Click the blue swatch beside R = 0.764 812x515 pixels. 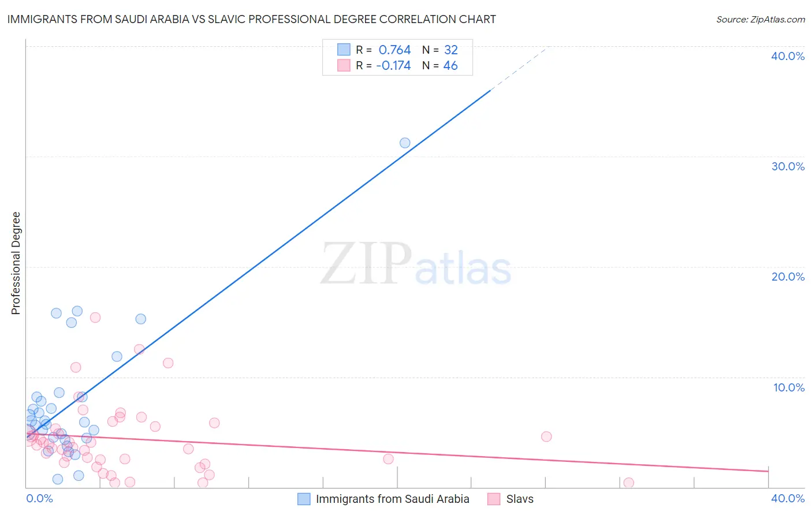(x=344, y=50)
